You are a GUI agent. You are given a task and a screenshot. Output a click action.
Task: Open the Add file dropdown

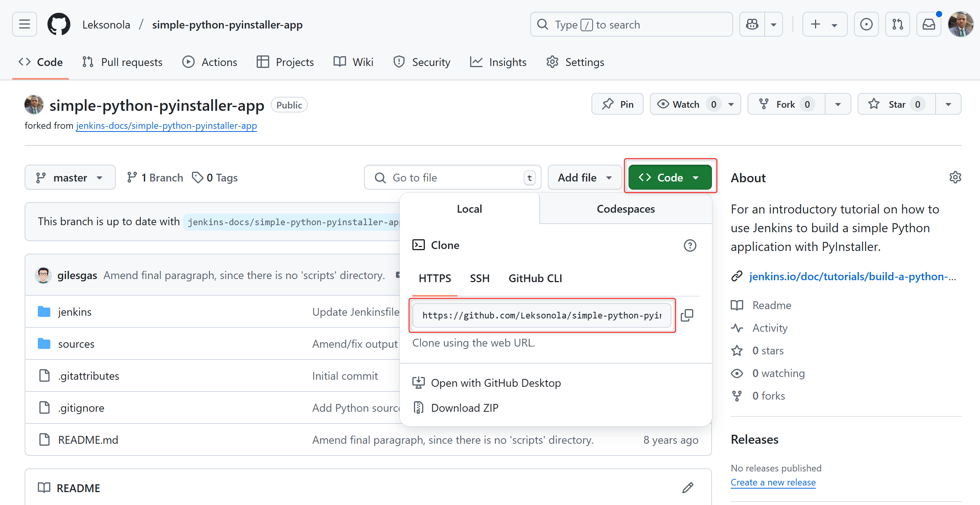pos(585,178)
